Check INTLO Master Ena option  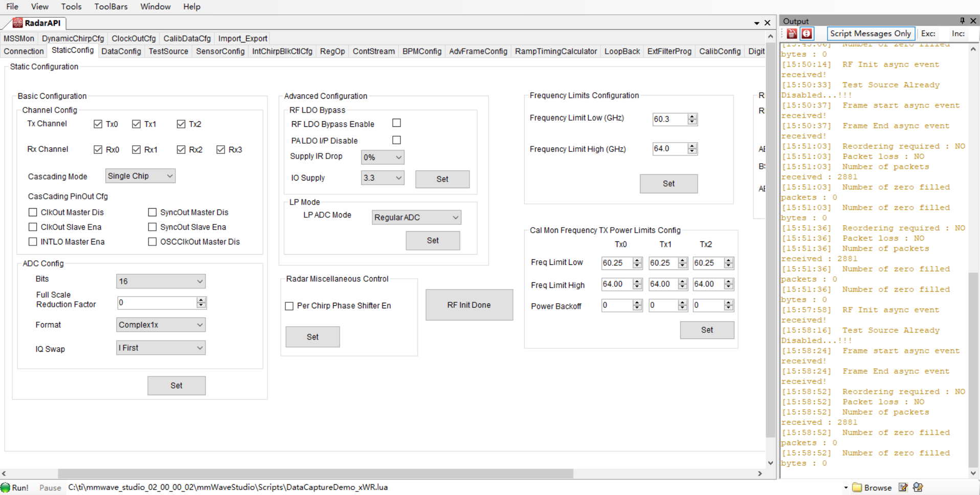(33, 242)
